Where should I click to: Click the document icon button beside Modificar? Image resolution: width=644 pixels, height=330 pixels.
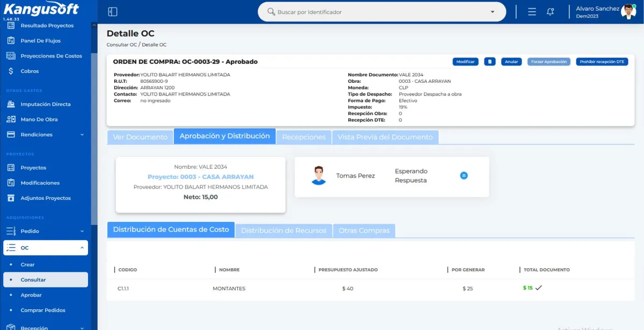click(x=489, y=62)
